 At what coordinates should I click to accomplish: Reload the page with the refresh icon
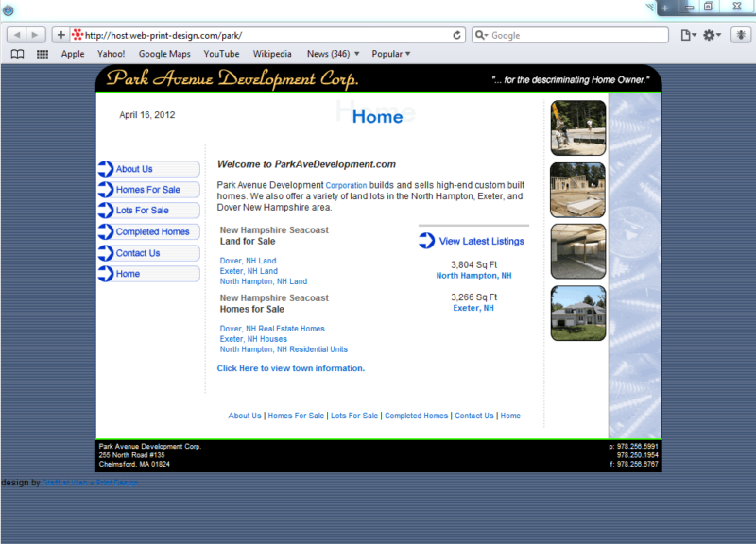[456, 35]
